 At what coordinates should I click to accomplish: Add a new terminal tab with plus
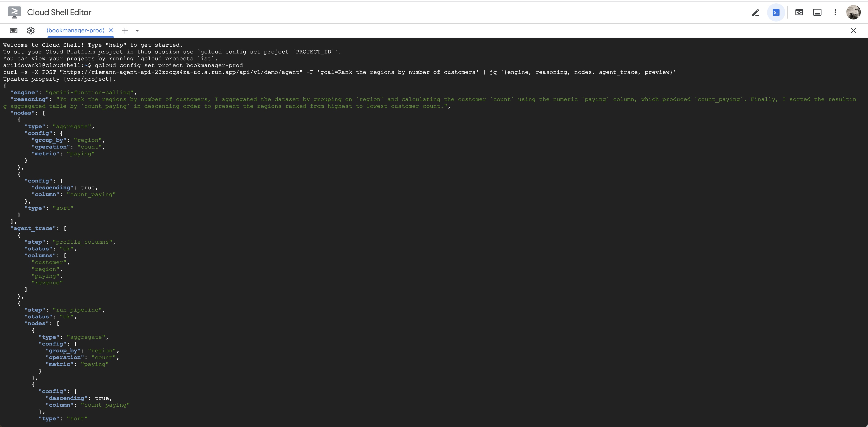[125, 31]
